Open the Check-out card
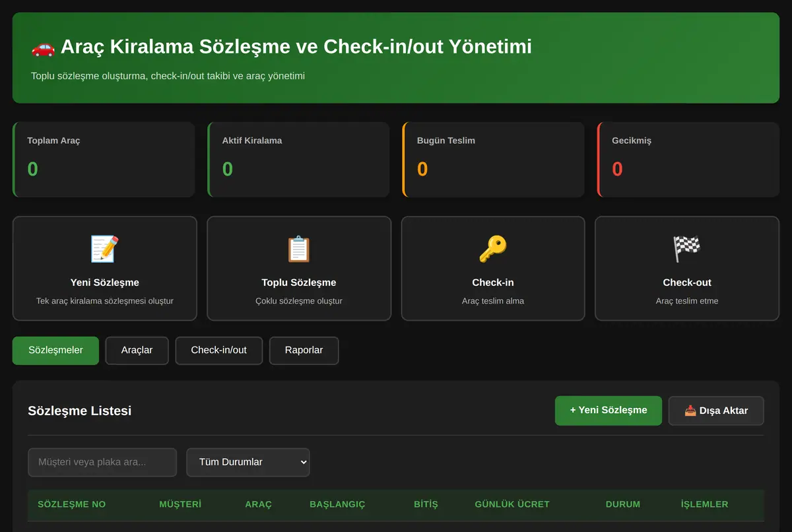 [687, 269]
